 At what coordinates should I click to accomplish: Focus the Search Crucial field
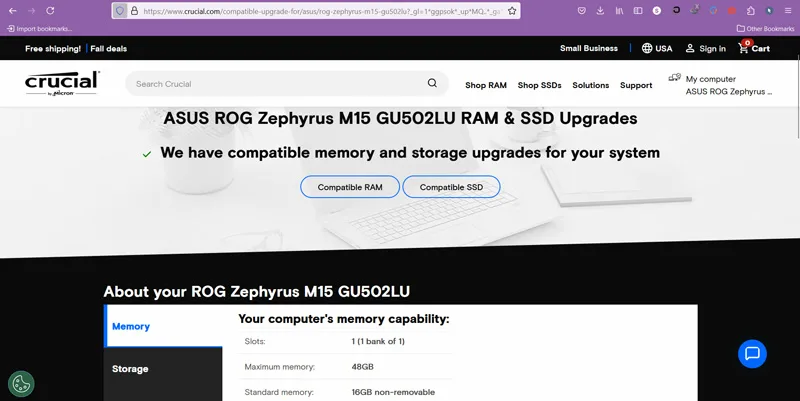click(287, 84)
